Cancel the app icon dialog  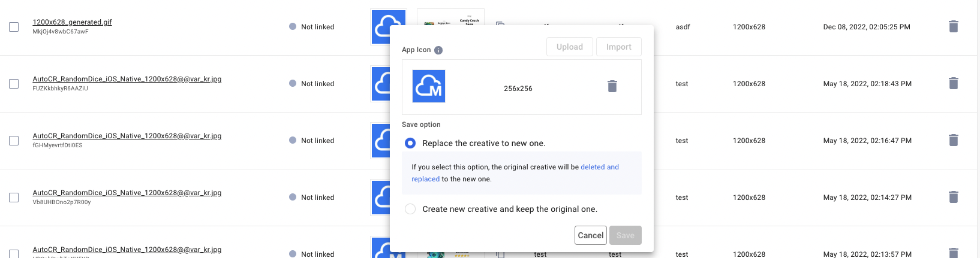[591, 235]
